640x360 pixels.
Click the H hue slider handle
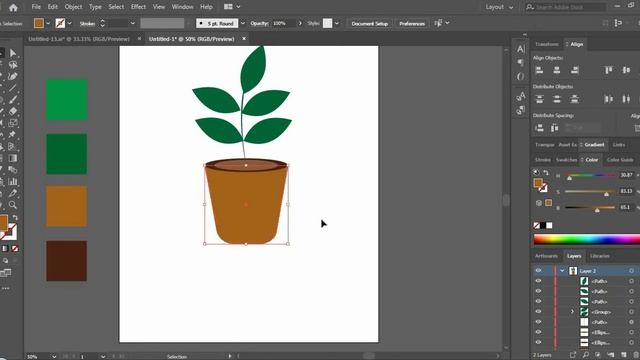point(569,178)
